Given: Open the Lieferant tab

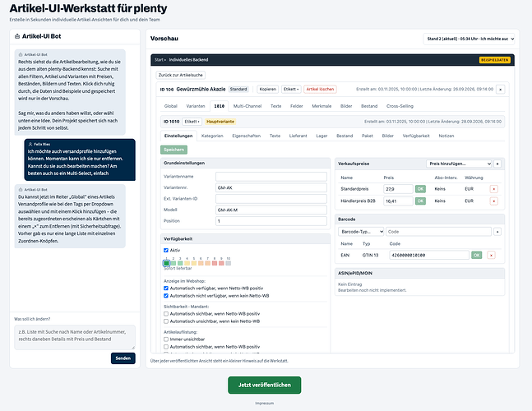Looking at the screenshot, I should click(x=298, y=136).
